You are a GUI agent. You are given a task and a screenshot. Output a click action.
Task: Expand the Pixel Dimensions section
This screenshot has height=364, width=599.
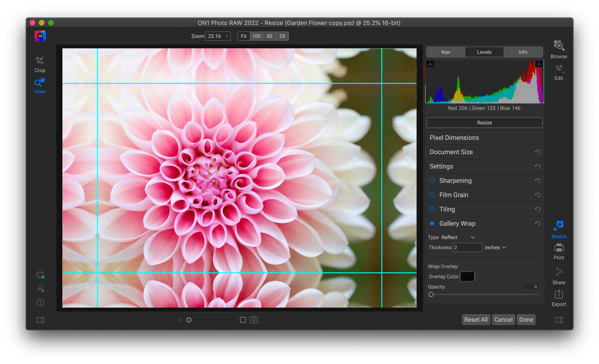454,137
